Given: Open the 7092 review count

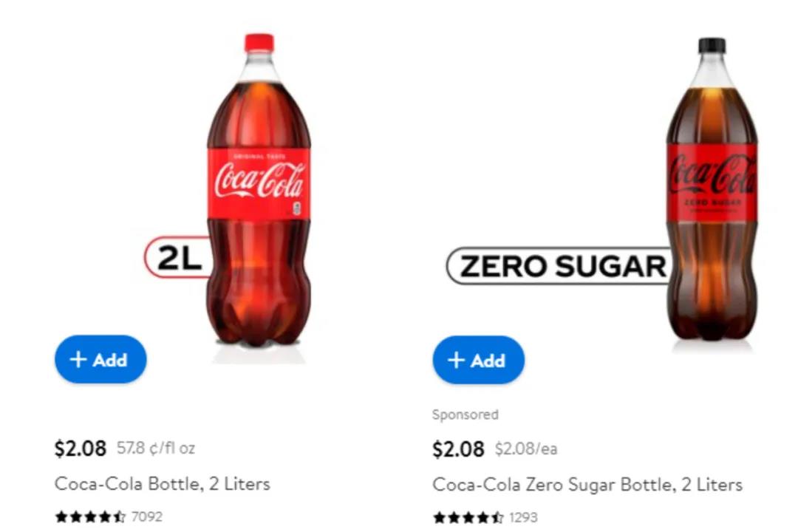Looking at the screenshot, I should tap(147, 516).
